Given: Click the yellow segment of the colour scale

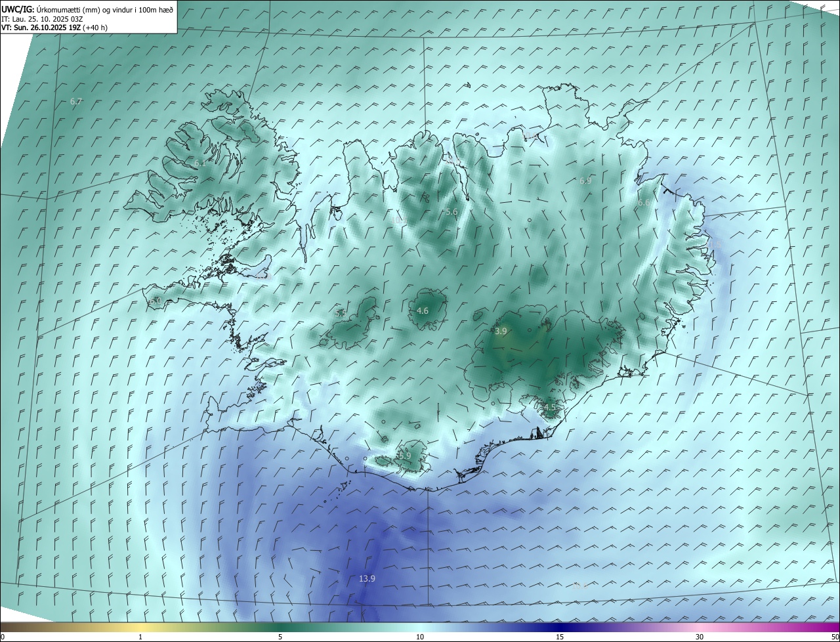Looking at the screenshot, I should pos(140,627).
